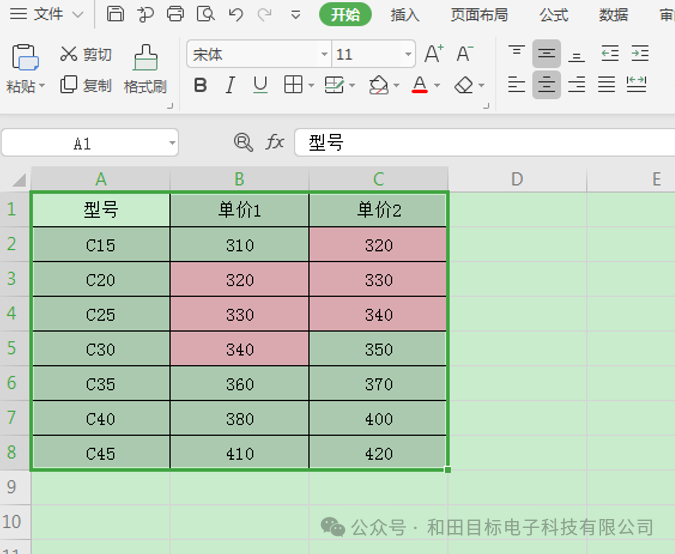Click cell containing 单价2
Viewport: 675px width, 554px height.
378,210
